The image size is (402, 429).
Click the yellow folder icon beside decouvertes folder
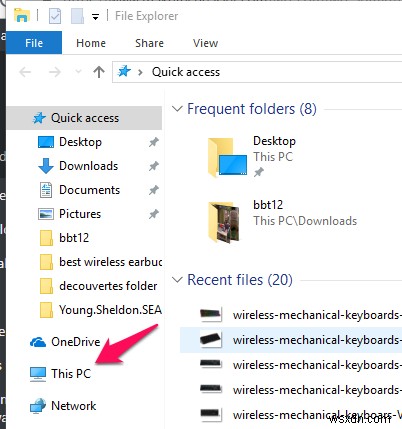point(46,286)
